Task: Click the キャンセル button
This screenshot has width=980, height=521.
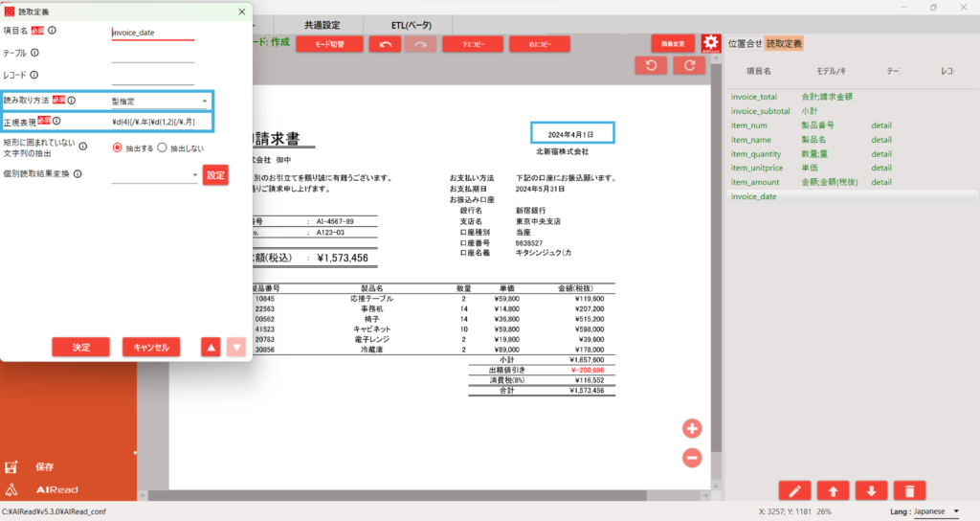Action: pyautogui.click(x=151, y=347)
